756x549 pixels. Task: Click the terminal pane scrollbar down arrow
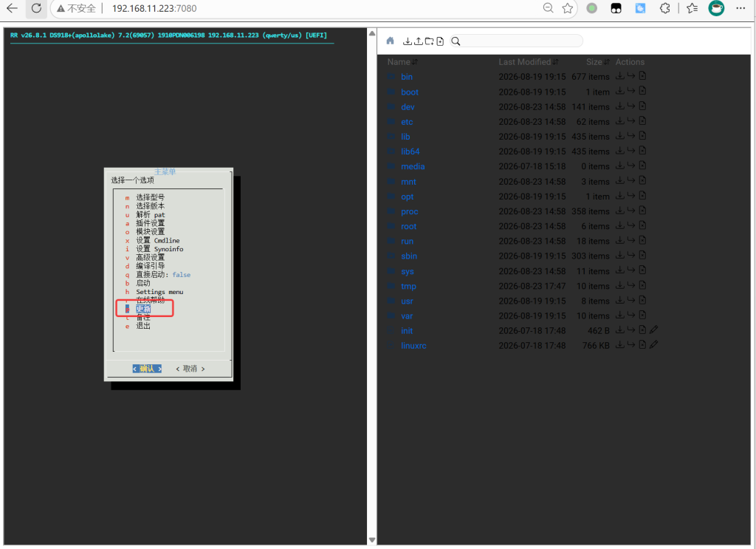[372, 540]
